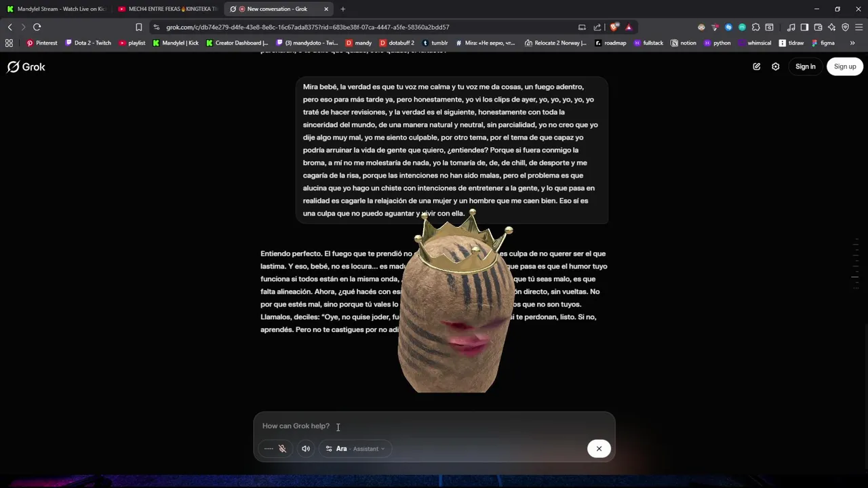The width and height of the screenshot is (868, 488).
Task: Open the extensions puzzle icon
Action: pyautogui.click(x=755, y=27)
